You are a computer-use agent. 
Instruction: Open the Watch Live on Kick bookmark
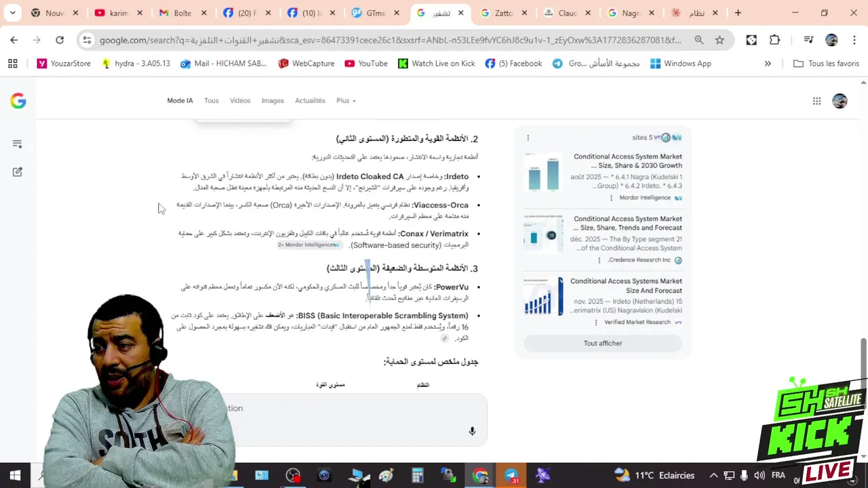[x=436, y=64]
